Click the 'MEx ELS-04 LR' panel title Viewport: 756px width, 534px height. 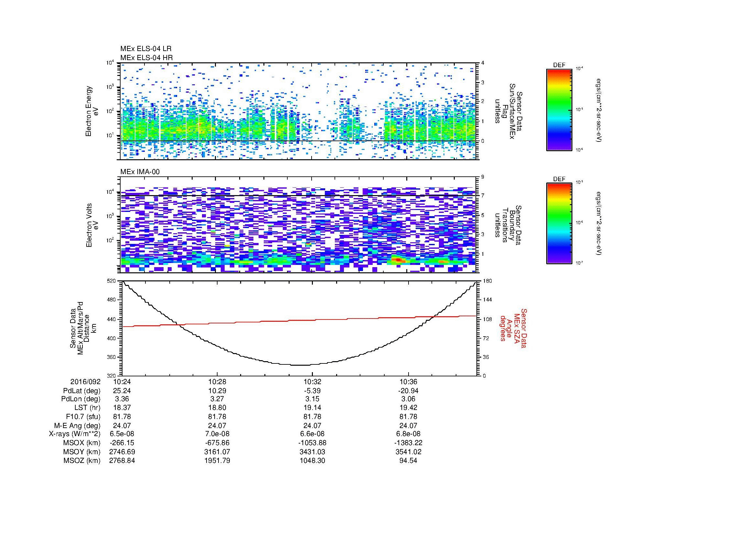click(x=145, y=49)
